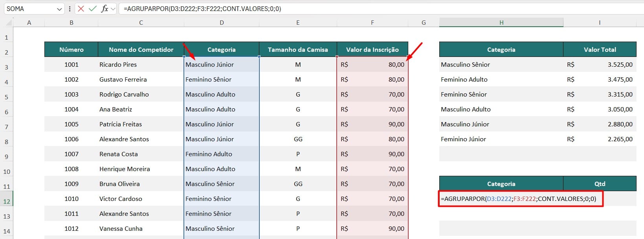
Task: Select column D header
Action: coord(222,23)
